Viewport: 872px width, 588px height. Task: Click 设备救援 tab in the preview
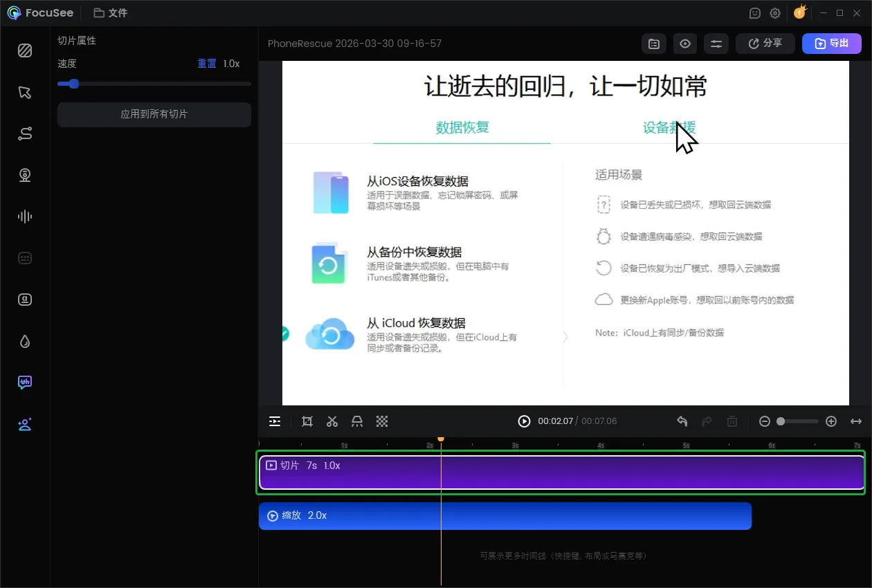[669, 127]
